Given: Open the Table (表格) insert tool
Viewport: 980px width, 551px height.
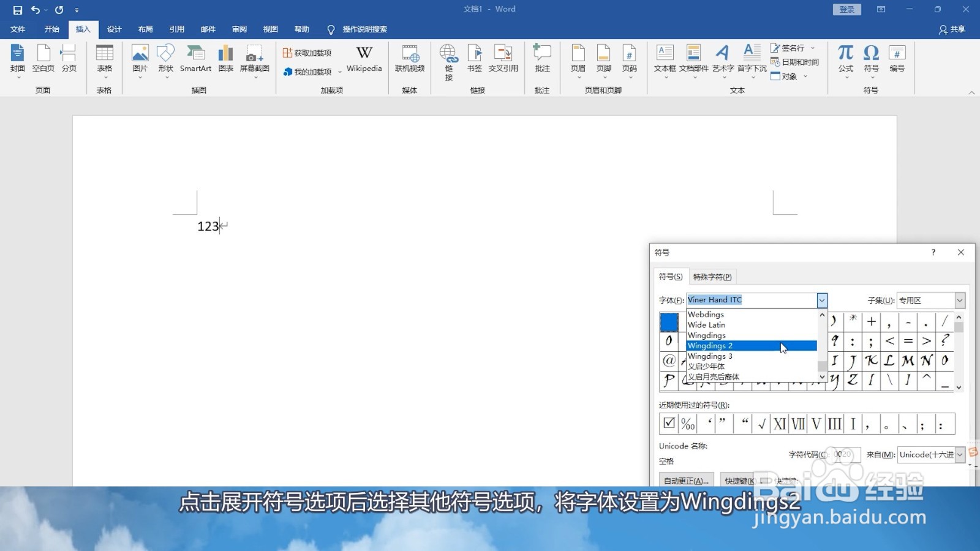Looking at the screenshot, I should (105, 61).
